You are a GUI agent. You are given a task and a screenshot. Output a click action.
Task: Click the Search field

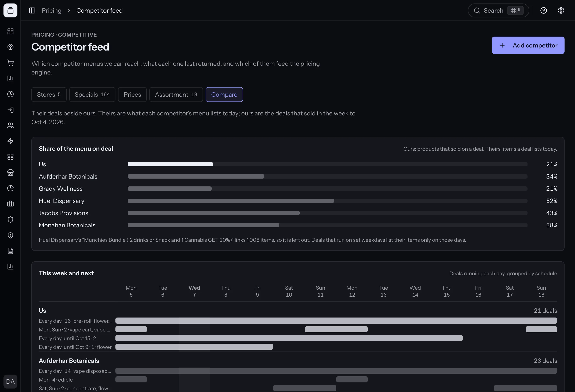(498, 10)
